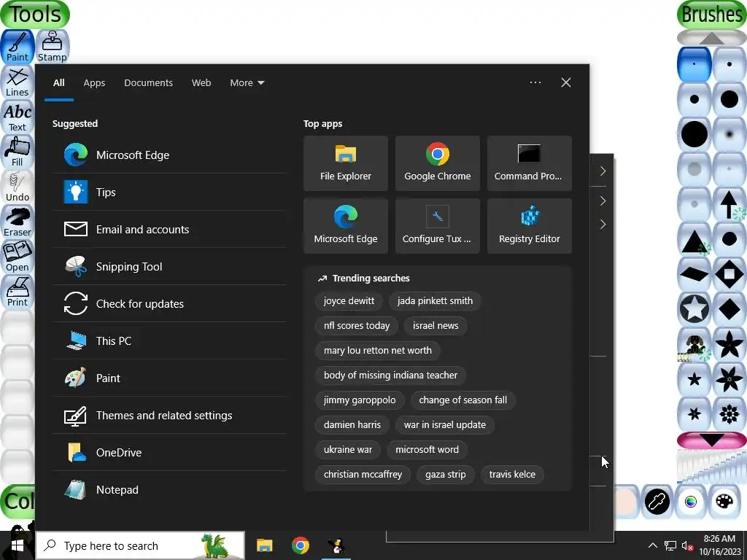Choose the triangle brush
The image size is (747, 560).
[694, 239]
